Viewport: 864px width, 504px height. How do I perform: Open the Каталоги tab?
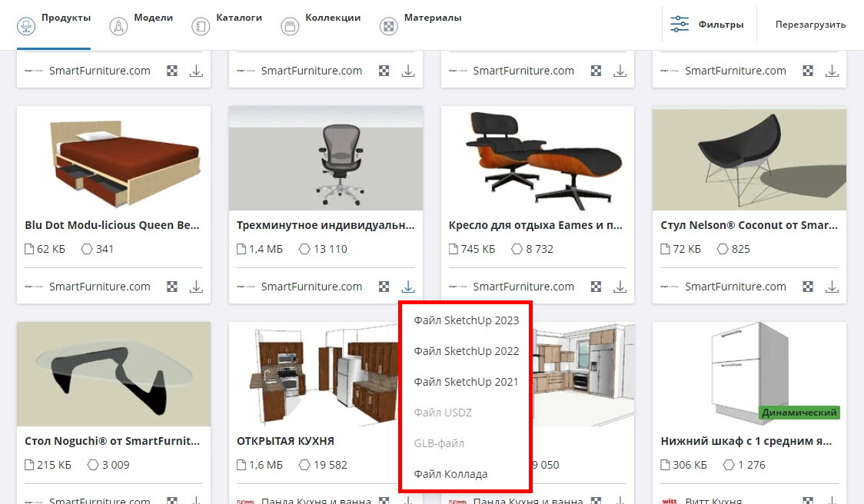(227, 25)
